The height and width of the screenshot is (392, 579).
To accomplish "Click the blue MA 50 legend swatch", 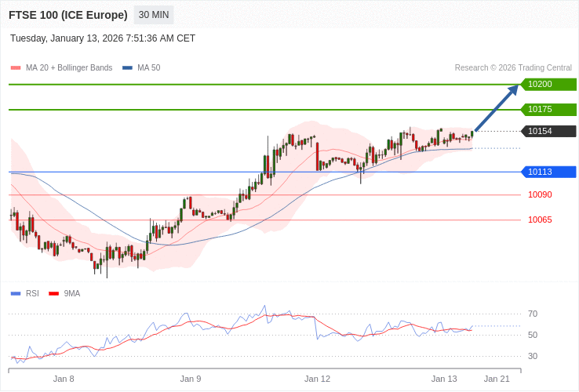I will pyautogui.click(x=127, y=68).
